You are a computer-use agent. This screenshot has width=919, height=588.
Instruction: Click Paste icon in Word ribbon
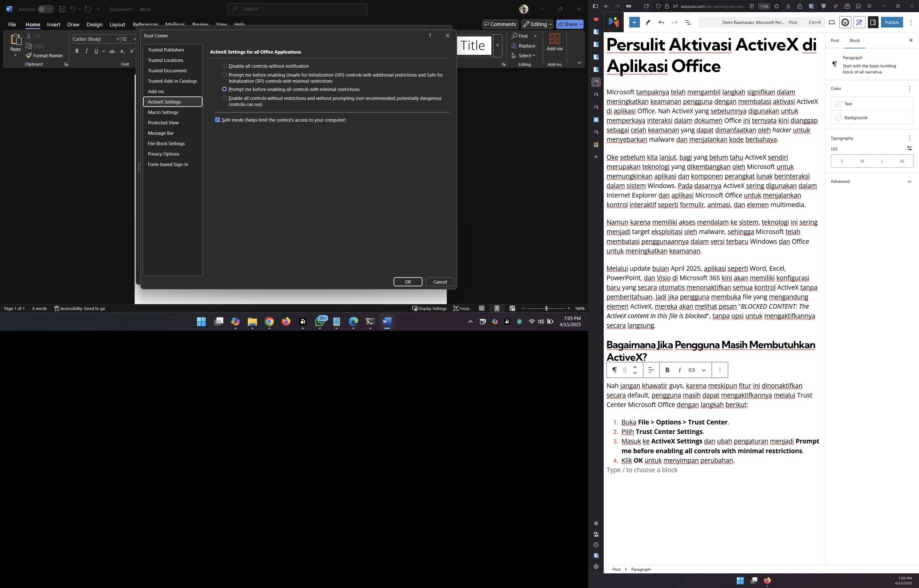tap(16, 40)
